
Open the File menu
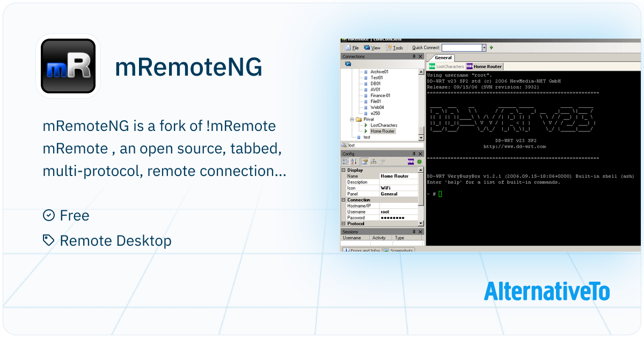pyautogui.click(x=352, y=48)
